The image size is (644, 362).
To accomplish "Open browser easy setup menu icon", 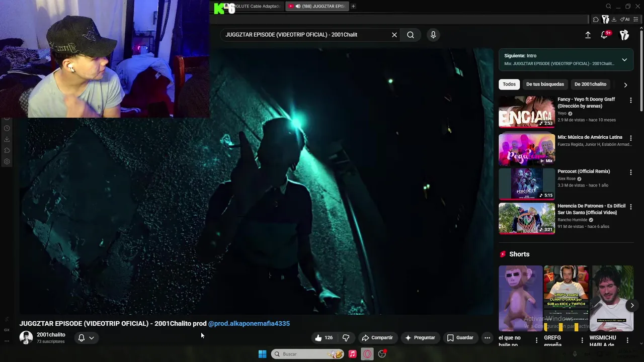I will [636, 20].
